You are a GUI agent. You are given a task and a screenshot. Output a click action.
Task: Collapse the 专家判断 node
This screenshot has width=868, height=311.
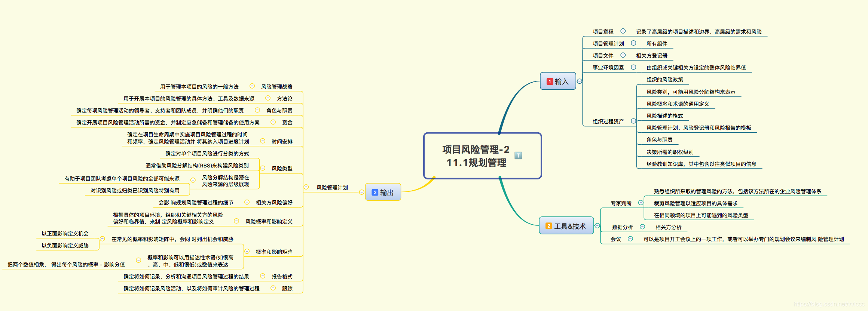(641, 203)
